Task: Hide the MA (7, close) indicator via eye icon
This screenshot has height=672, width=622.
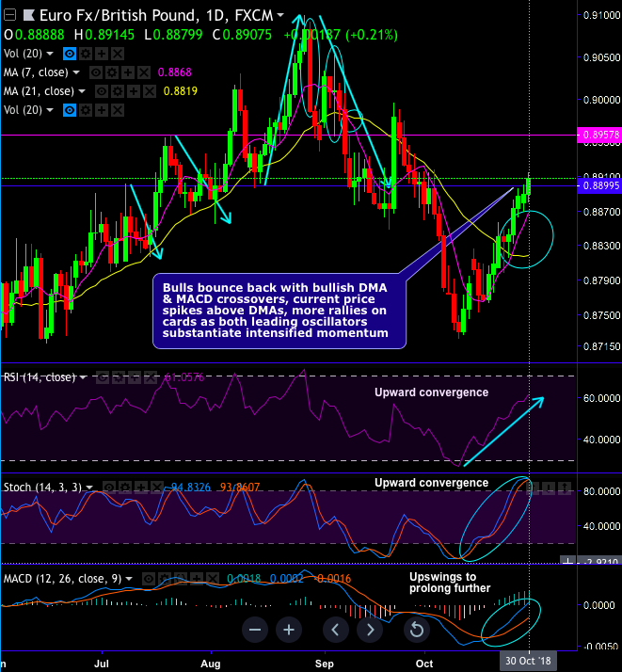Action: (96, 72)
